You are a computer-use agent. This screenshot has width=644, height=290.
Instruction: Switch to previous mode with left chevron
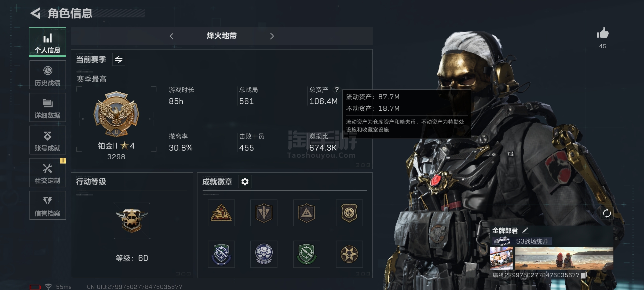172,36
